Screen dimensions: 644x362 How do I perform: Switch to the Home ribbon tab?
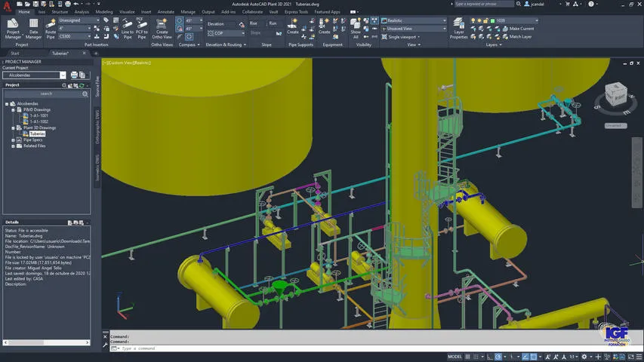click(x=24, y=12)
